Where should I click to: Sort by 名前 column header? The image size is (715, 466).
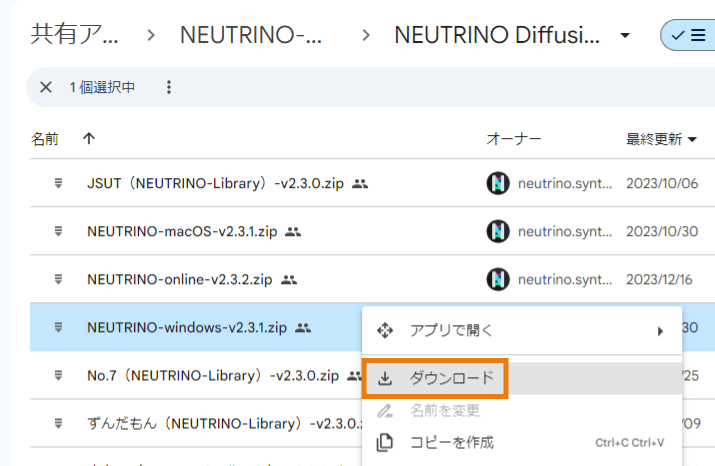click(45, 139)
